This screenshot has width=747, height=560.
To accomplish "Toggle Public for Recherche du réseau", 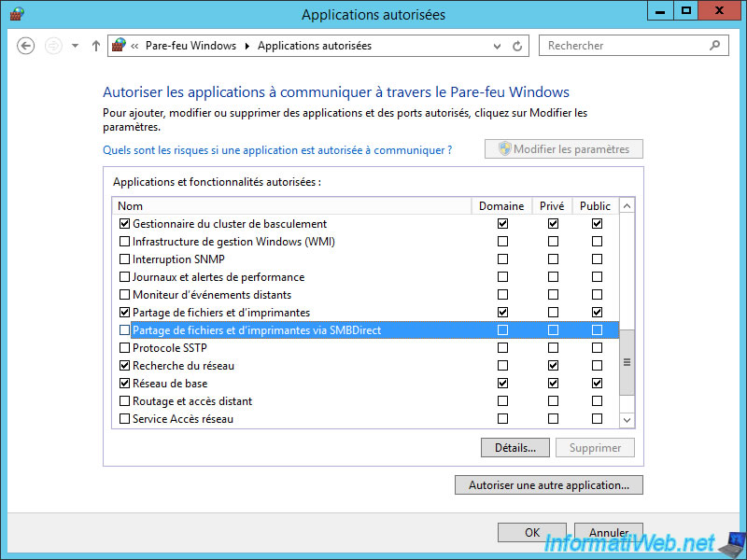I will [x=597, y=366].
